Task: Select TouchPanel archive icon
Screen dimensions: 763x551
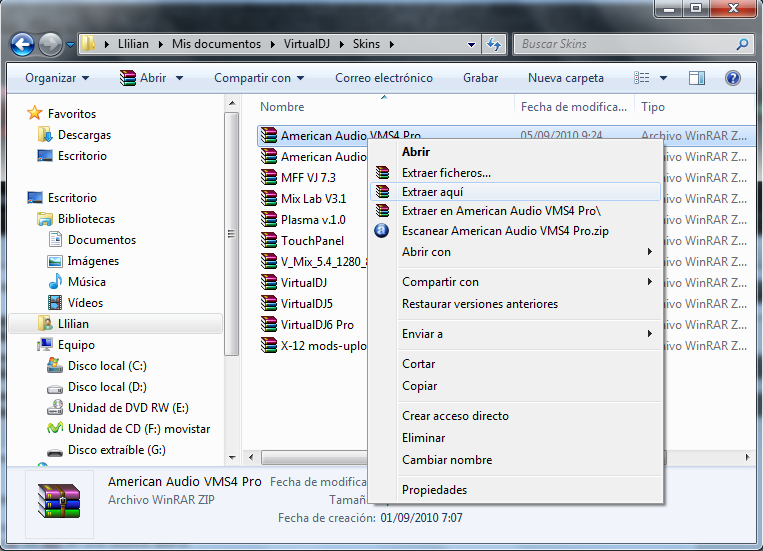Action: tap(269, 240)
